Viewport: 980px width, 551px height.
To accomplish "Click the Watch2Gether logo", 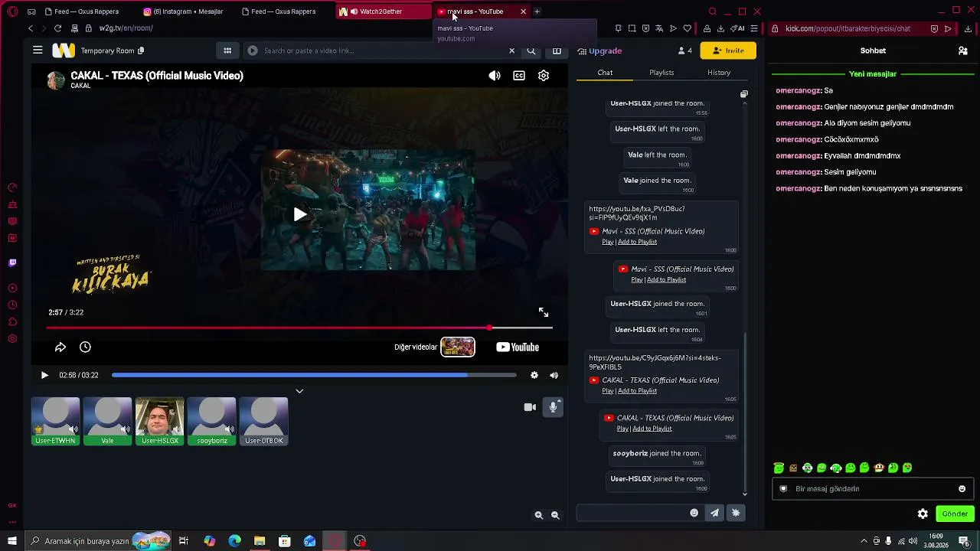I will click(x=64, y=51).
